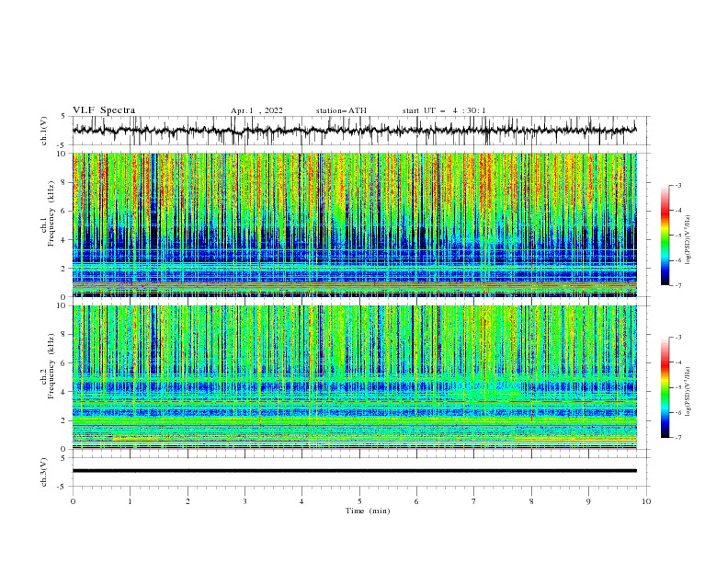Click the time axis tick label "5"
Image resolution: width=728 pixels, height=563 pixels.
[x=359, y=501]
